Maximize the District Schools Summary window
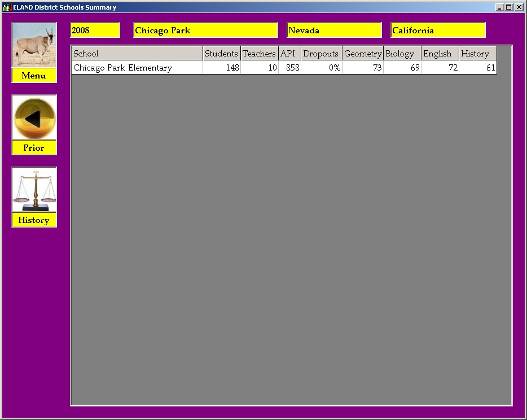 pos(508,7)
